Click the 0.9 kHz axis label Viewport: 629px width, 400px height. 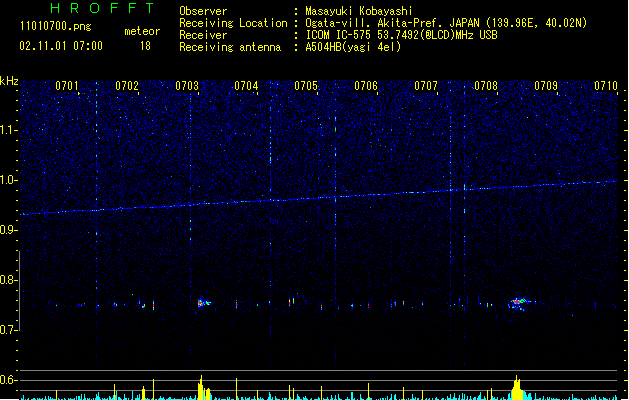coord(8,230)
